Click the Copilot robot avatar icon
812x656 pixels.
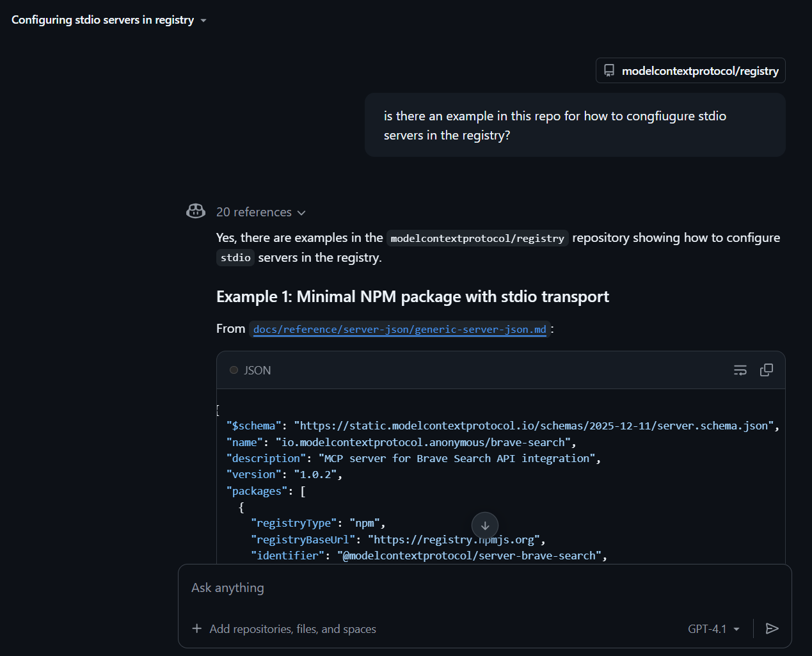[195, 211]
